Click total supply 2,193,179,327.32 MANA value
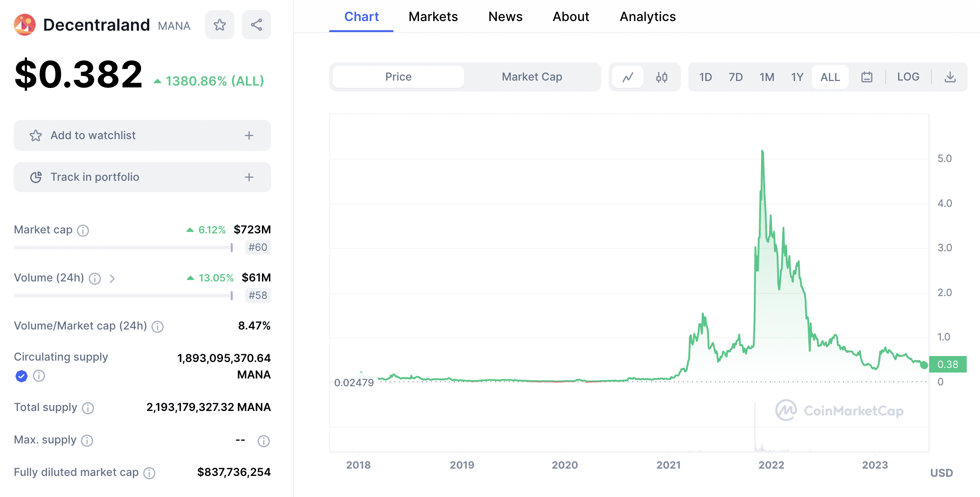980x497 pixels. point(209,407)
